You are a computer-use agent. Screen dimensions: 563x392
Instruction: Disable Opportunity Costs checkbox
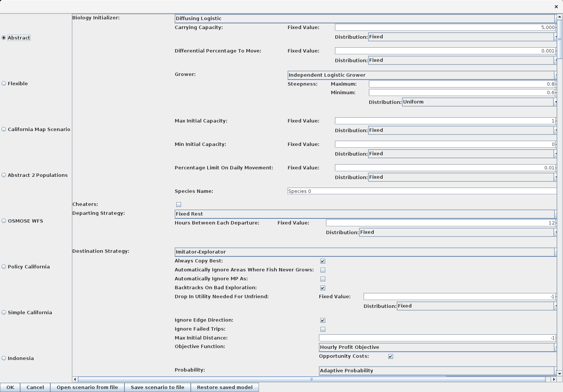390,356
